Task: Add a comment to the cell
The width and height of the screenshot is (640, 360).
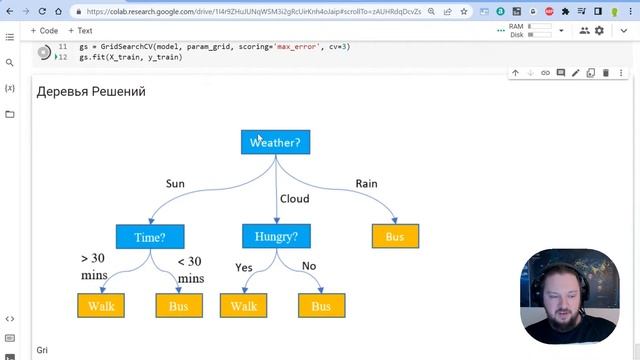Action: coord(561,73)
